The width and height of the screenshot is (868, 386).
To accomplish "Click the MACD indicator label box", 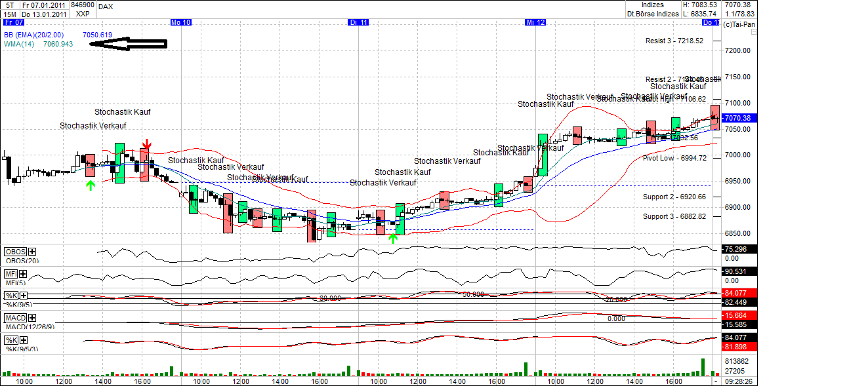I will pos(16,318).
